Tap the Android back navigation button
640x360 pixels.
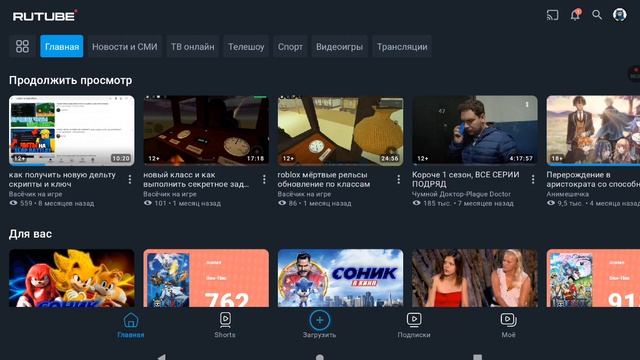(x=162, y=358)
